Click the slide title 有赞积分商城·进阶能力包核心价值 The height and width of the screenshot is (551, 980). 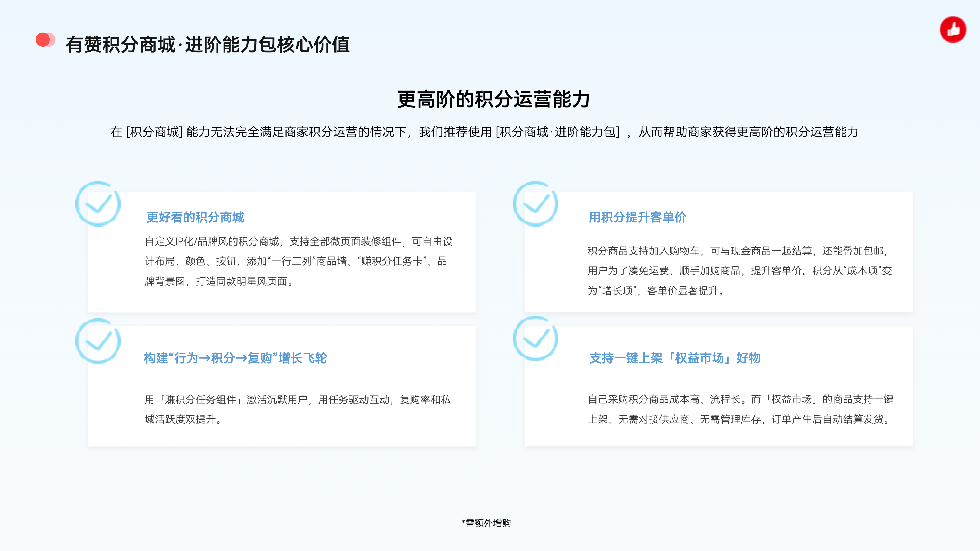pos(207,45)
